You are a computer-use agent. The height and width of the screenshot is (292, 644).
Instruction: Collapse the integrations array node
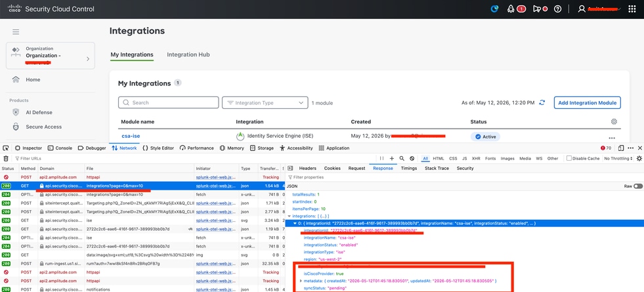[289, 216]
